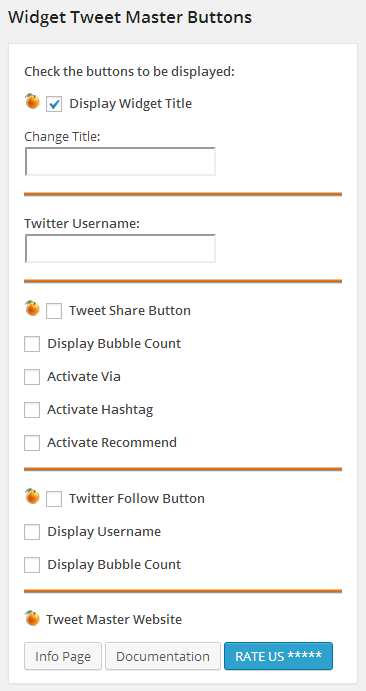Enable the Twitter Follow Button checkbox

point(54,499)
